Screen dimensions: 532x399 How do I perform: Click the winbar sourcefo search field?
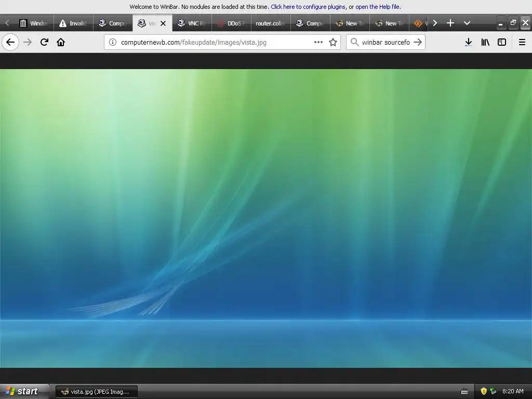[386, 42]
